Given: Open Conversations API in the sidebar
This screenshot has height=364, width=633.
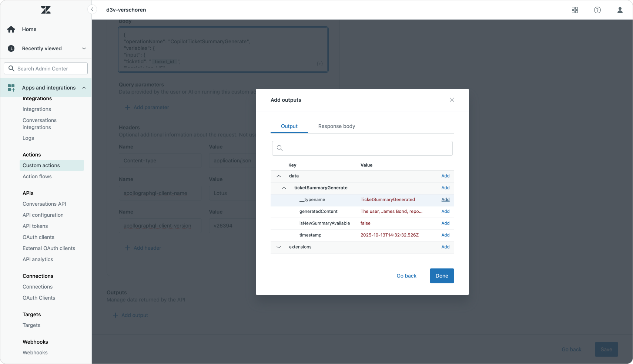Looking at the screenshot, I should [44, 204].
